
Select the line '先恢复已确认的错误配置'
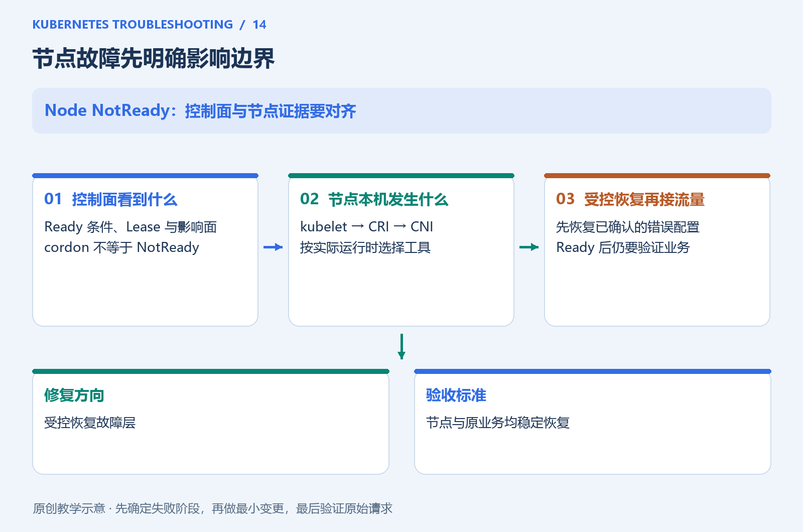628,227
